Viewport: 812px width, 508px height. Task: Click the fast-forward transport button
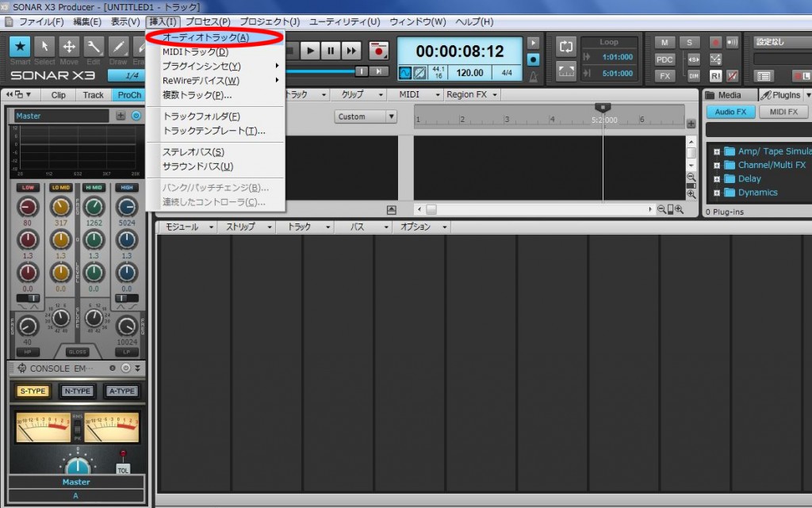pyautogui.click(x=351, y=51)
